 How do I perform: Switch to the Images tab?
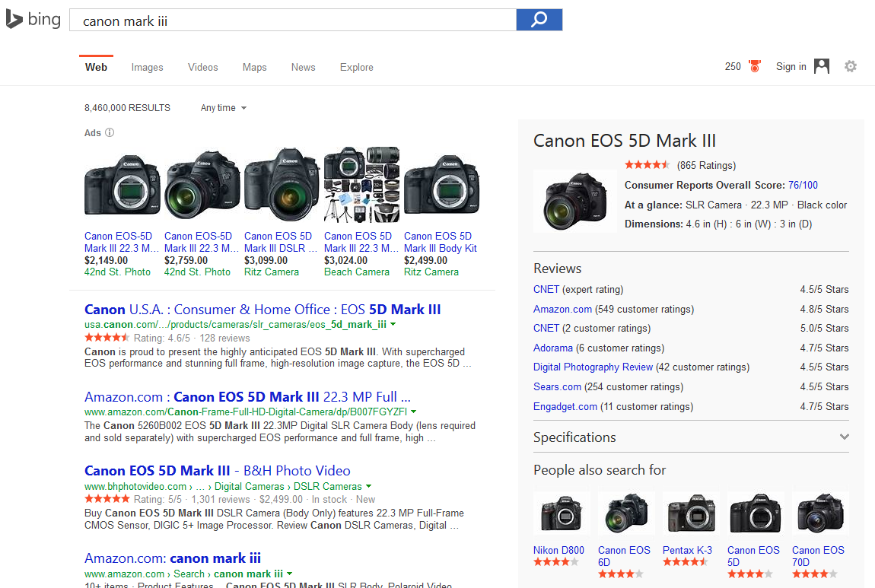(147, 67)
